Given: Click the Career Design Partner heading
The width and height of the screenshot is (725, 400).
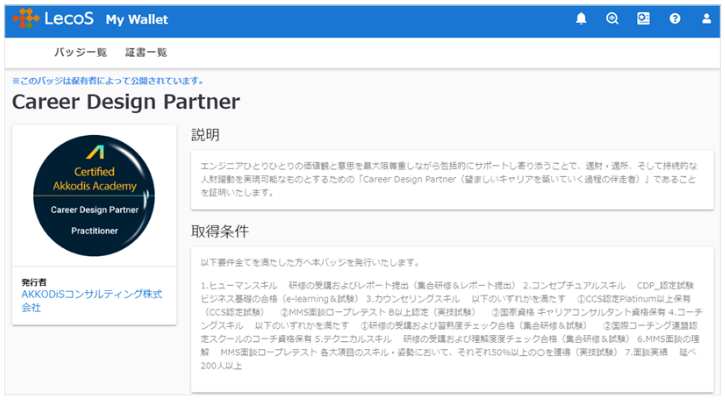Looking at the screenshot, I should [126, 102].
